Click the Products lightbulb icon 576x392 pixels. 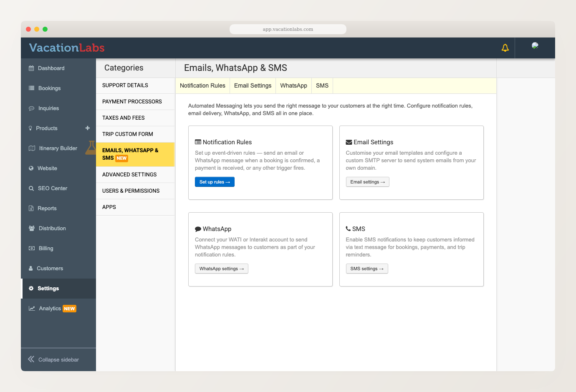point(30,128)
